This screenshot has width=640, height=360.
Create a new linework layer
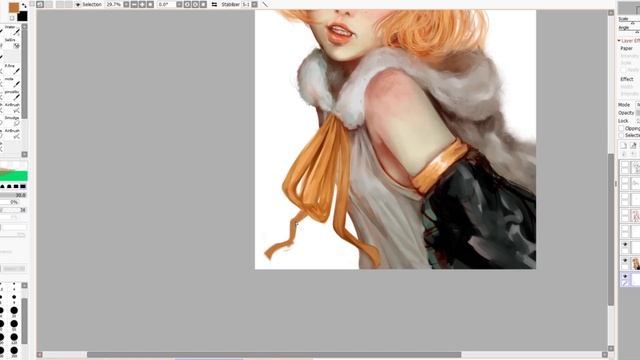633,146
